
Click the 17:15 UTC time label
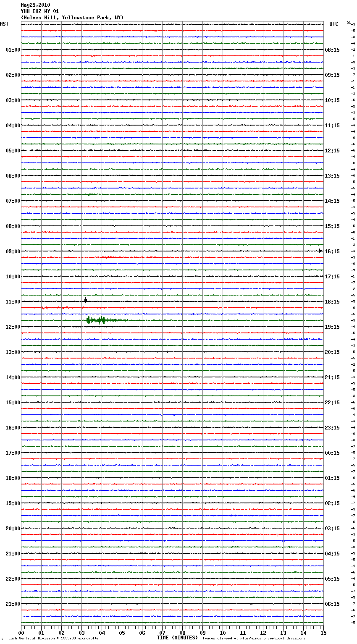click(x=332, y=277)
